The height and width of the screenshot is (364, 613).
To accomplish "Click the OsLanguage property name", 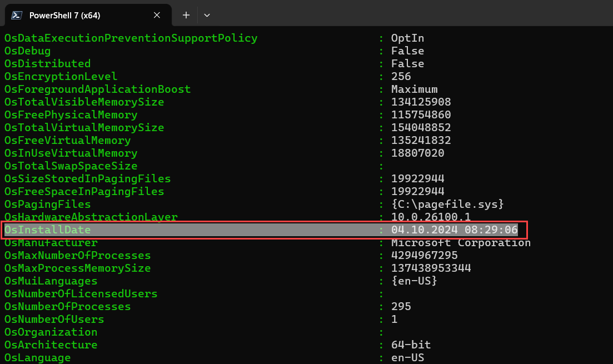I will 38,358.
